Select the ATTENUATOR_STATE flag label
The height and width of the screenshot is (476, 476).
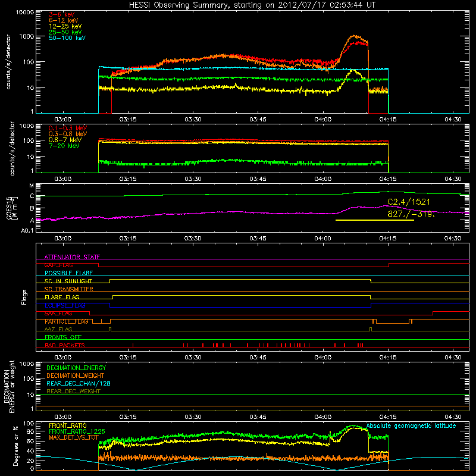pyautogui.click(x=72, y=257)
